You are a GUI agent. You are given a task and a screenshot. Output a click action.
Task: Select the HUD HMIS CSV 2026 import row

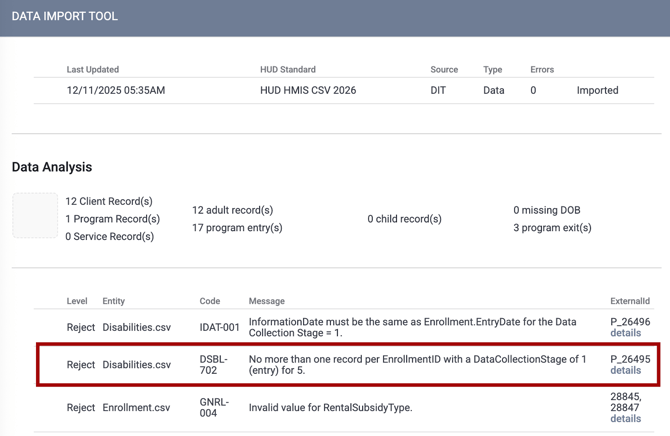tap(308, 90)
